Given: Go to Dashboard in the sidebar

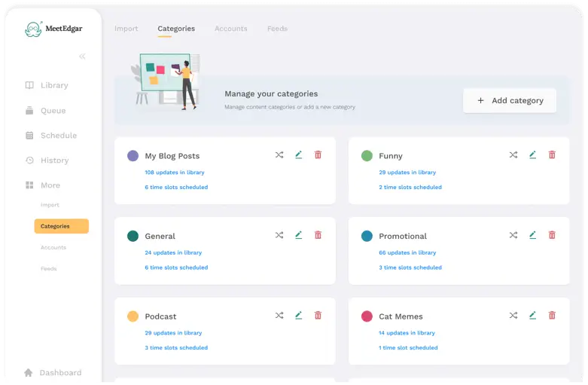Looking at the screenshot, I should [x=53, y=373].
